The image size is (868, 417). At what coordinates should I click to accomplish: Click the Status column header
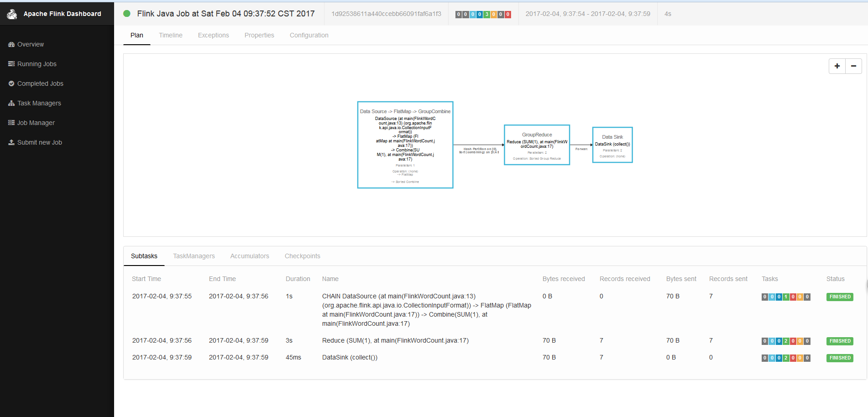click(836, 279)
